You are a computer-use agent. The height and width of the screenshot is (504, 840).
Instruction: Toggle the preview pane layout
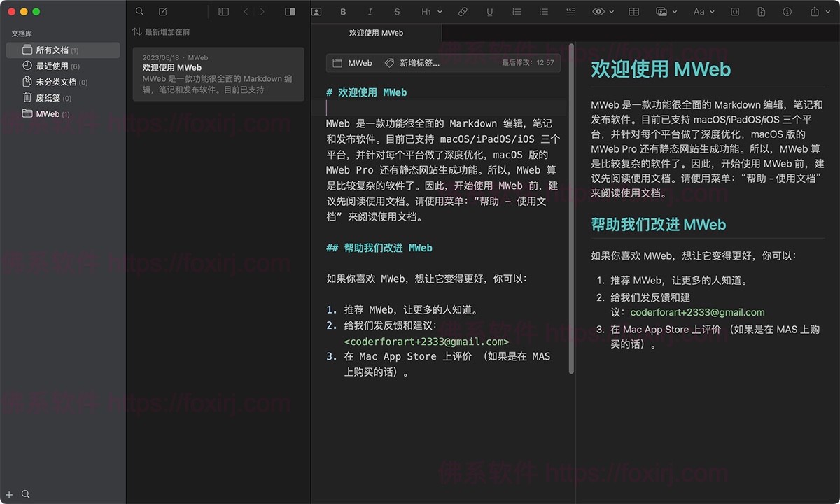[x=289, y=12]
